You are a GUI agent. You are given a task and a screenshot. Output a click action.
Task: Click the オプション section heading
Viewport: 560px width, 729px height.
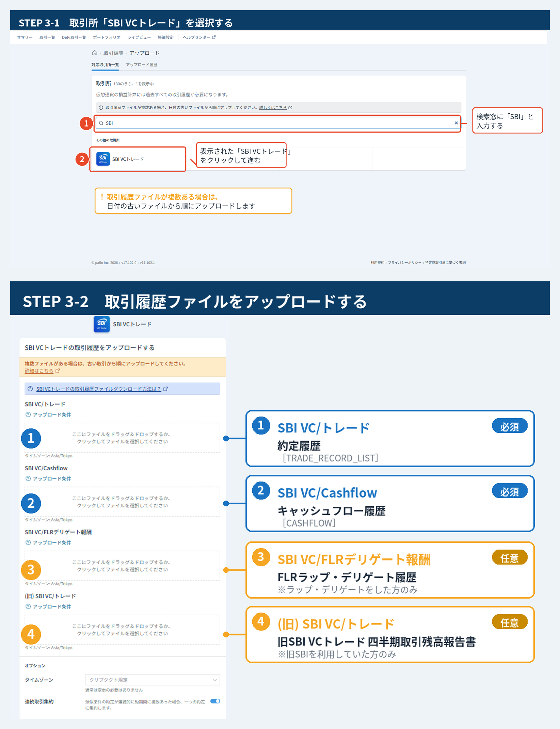tap(35, 666)
